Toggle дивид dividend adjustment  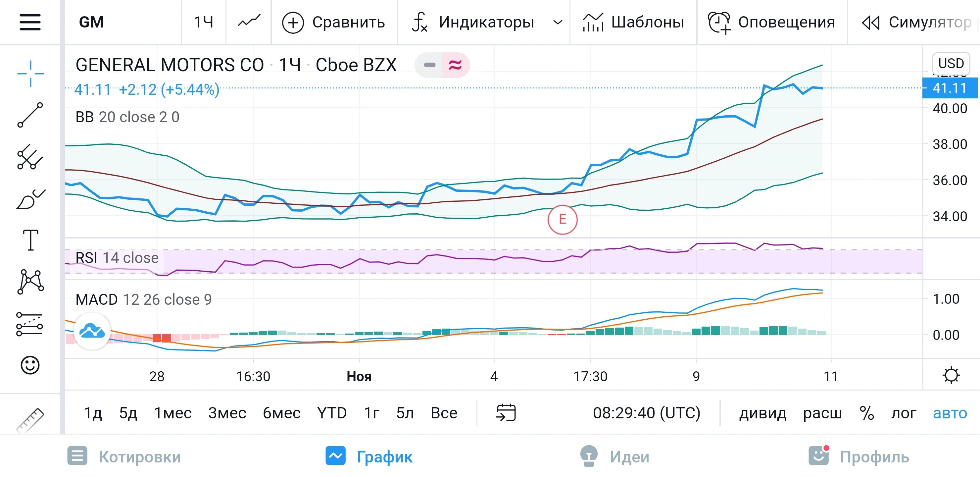point(762,413)
